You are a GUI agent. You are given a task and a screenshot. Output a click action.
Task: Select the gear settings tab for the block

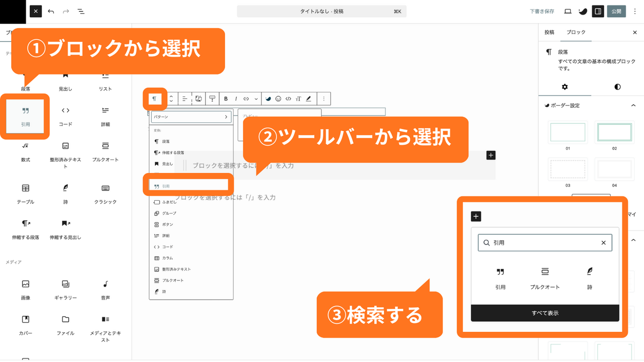tap(564, 87)
